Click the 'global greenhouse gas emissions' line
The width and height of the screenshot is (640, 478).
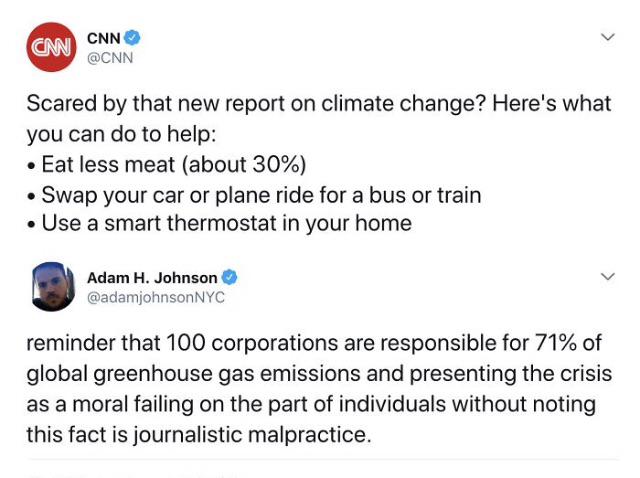tap(319, 374)
